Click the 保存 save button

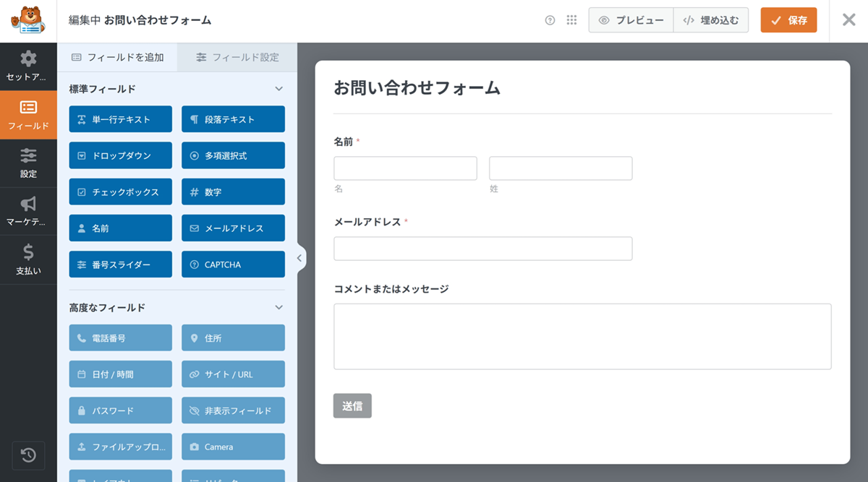(788, 20)
